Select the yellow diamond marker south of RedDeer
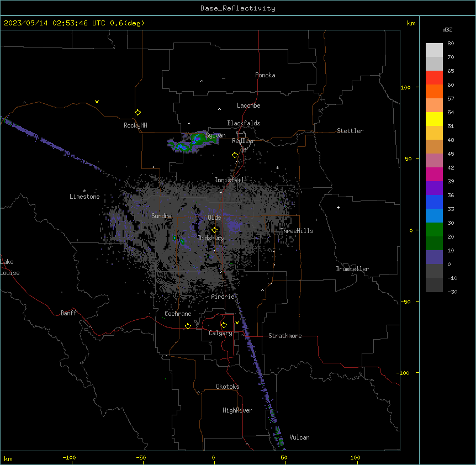The height and width of the screenshot is (465, 476). click(235, 155)
